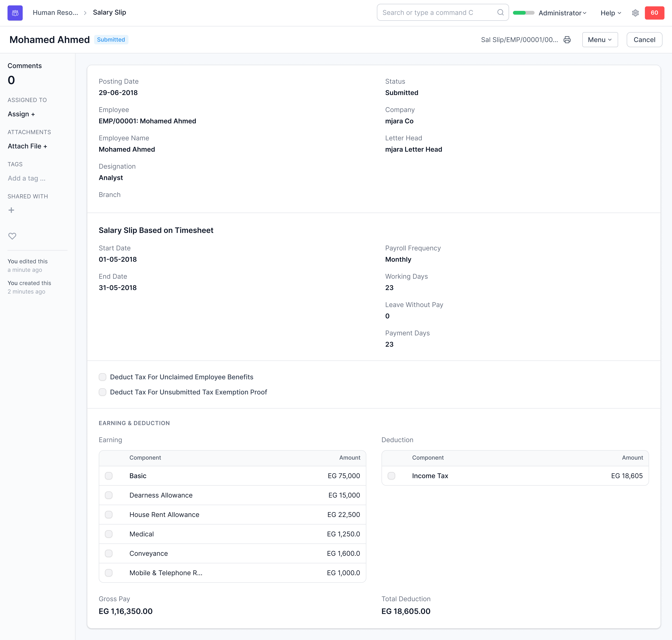Viewport: 672px width, 640px height.
Task: Open the Human Resources app home icon
Action: [x=15, y=13]
